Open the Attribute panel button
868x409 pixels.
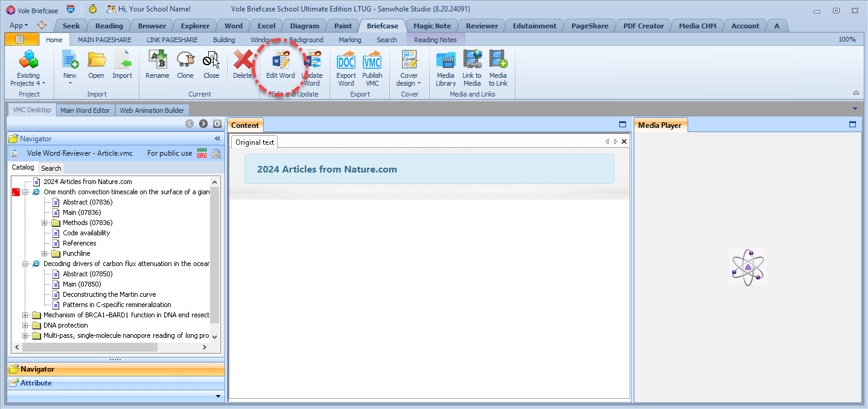click(x=36, y=383)
